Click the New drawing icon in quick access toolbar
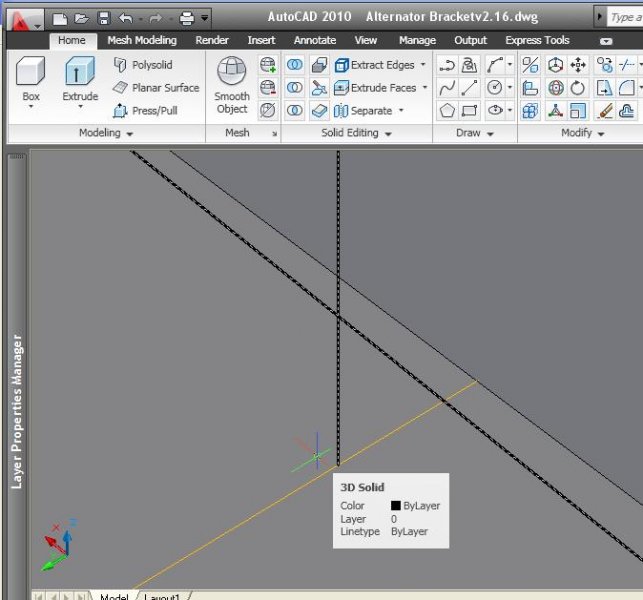Image resolution: width=643 pixels, height=600 pixels. [x=60, y=18]
